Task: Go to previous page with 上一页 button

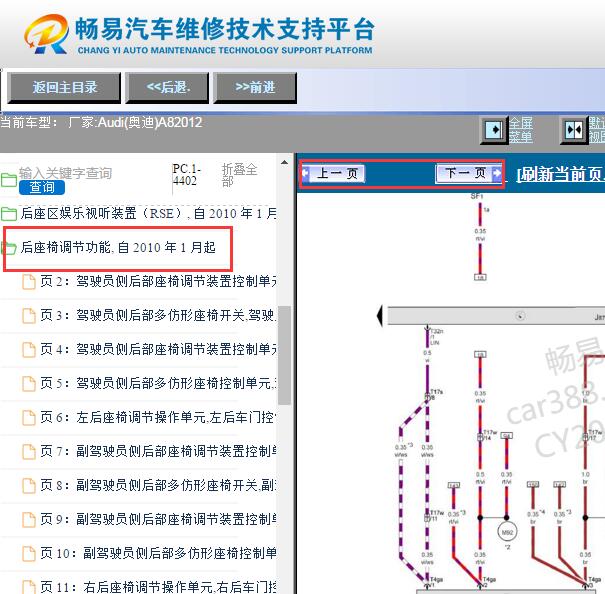Action: (333, 173)
